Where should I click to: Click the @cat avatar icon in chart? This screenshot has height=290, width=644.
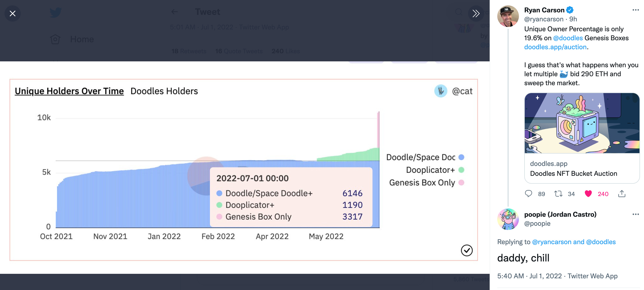441,91
